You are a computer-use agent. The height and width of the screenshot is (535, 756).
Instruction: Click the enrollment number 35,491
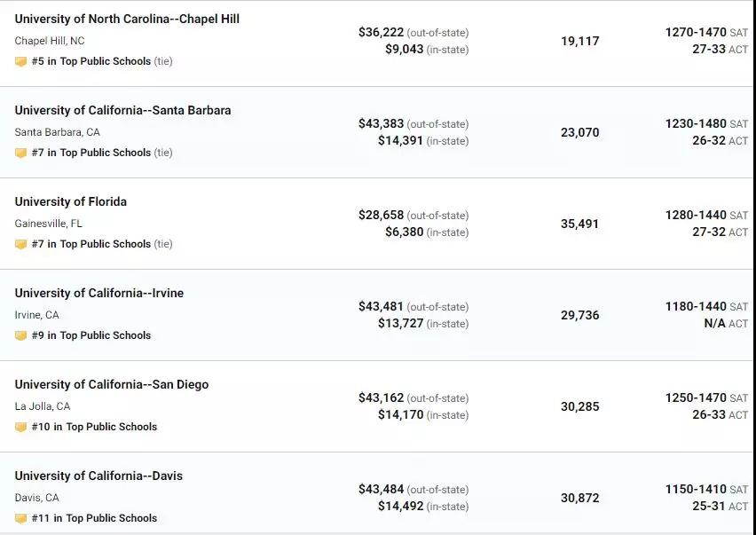(579, 224)
